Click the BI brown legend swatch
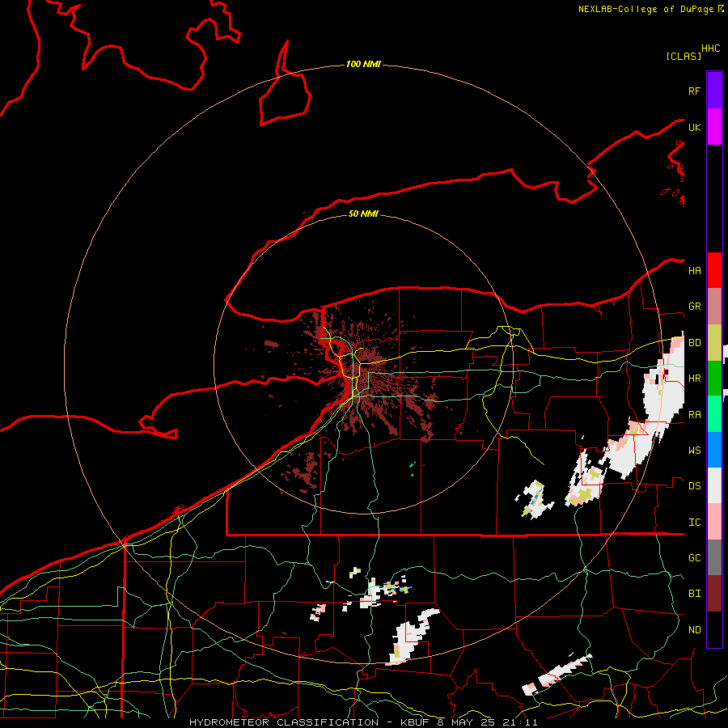Viewport: 728px width, 728px height. coord(714,594)
